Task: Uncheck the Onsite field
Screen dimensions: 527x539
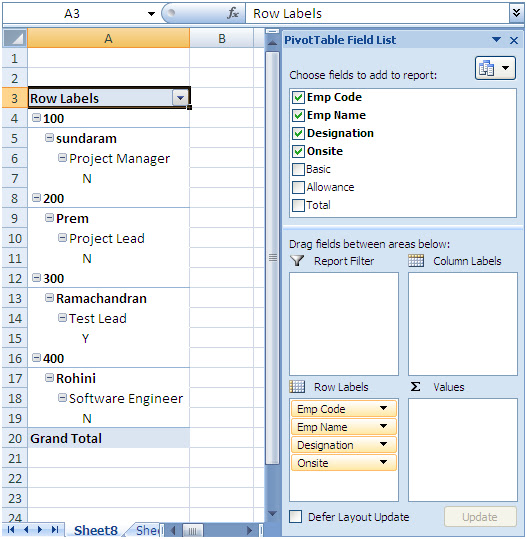Action: [298, 151]
